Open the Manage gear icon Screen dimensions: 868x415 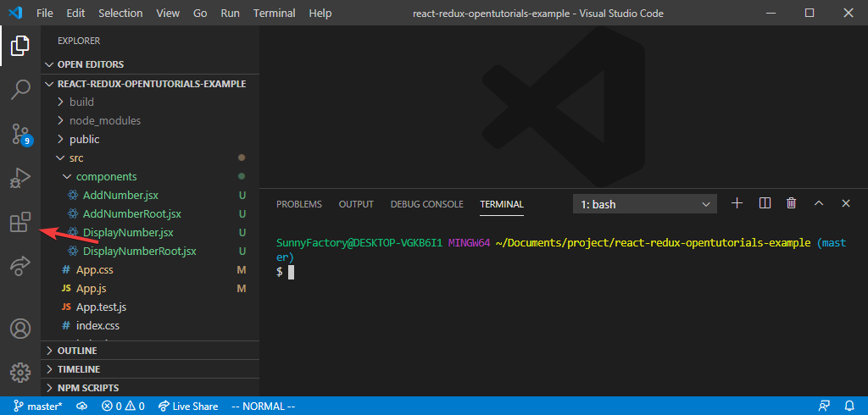pyautogui.click(x=20, y=373)
